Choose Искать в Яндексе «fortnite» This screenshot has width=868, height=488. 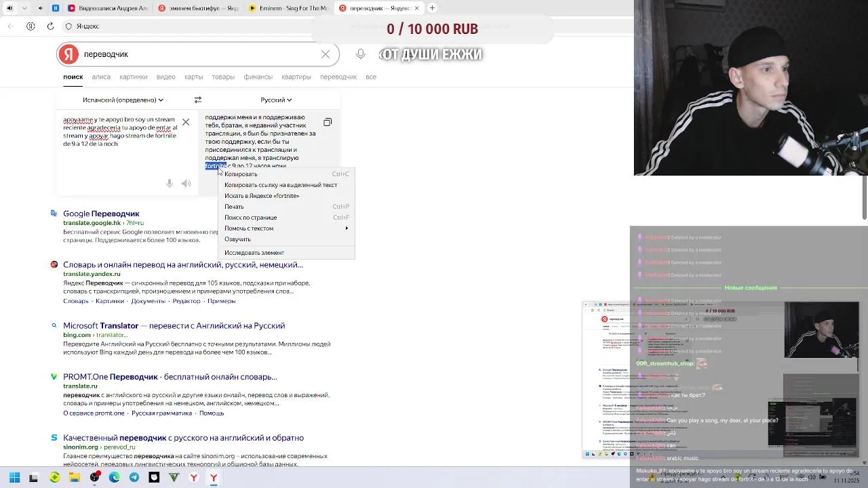(x=286, y=196)
